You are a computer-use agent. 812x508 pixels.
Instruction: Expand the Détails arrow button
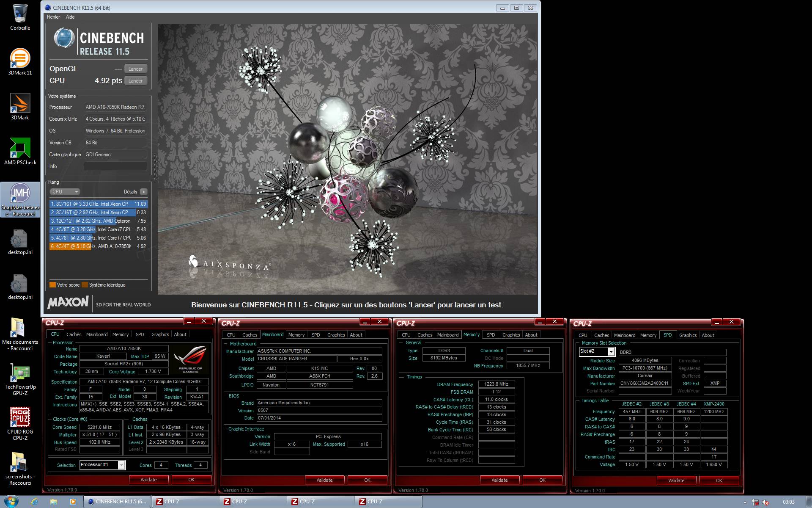(x=144, y=192)
